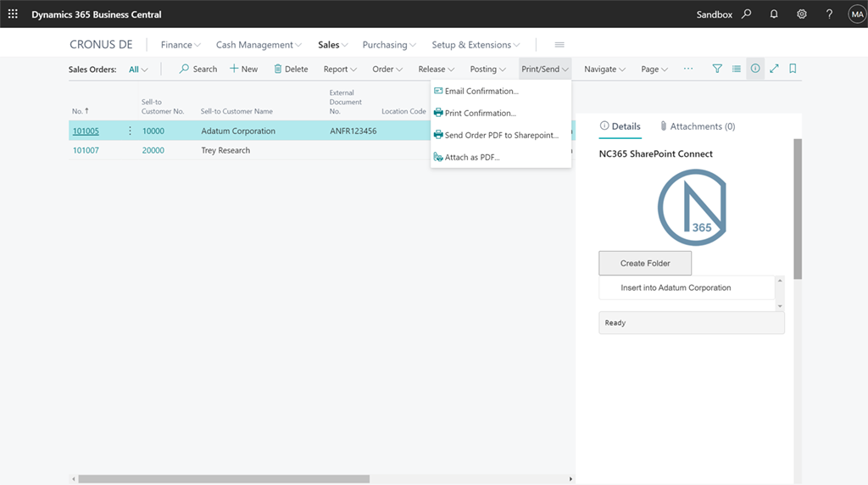This screenshot has height=485, width=868.
Task: Open the help question mark
Action: pos(829,14)
